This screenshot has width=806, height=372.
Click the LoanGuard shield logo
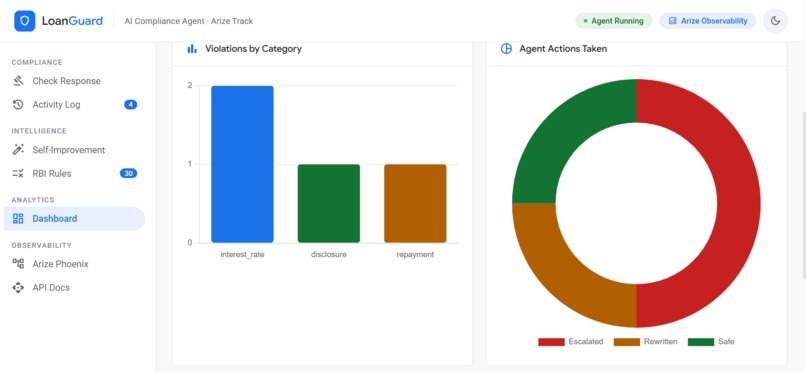point(25,21)
